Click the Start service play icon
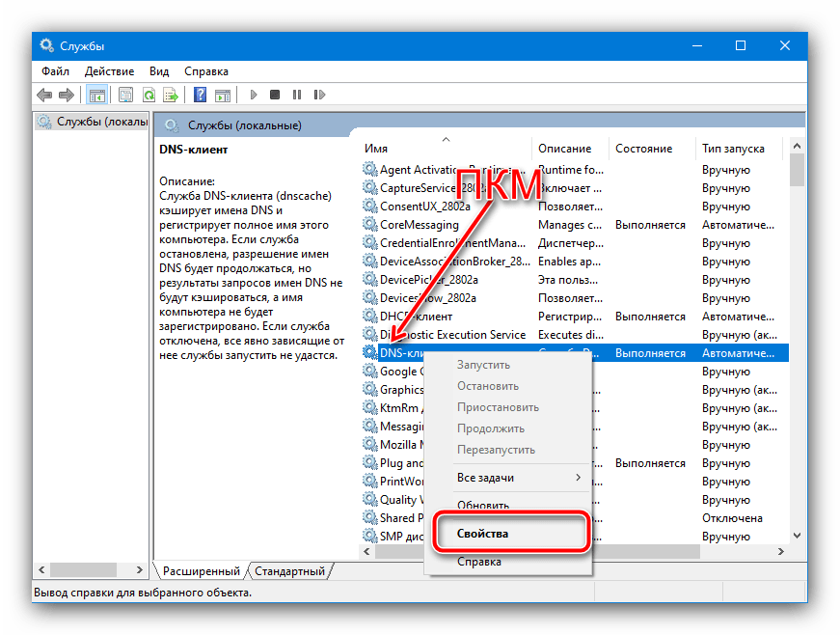 click(x=254, y=95)
